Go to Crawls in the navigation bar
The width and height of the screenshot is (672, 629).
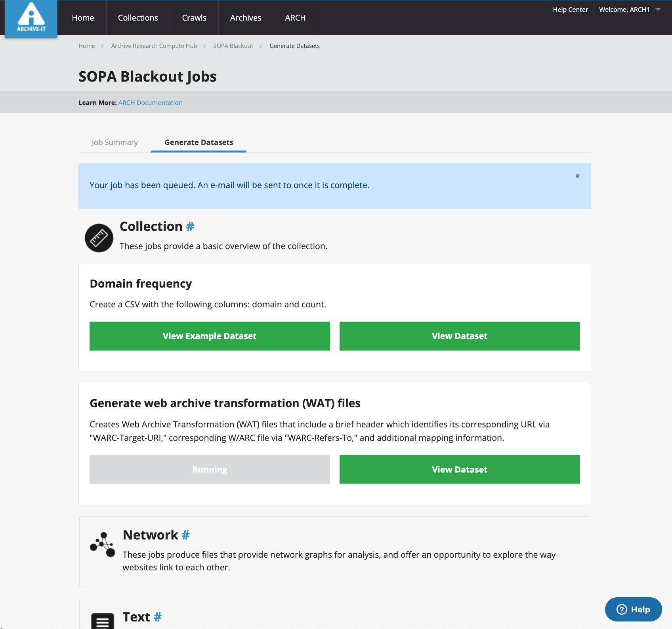(194, 18)
